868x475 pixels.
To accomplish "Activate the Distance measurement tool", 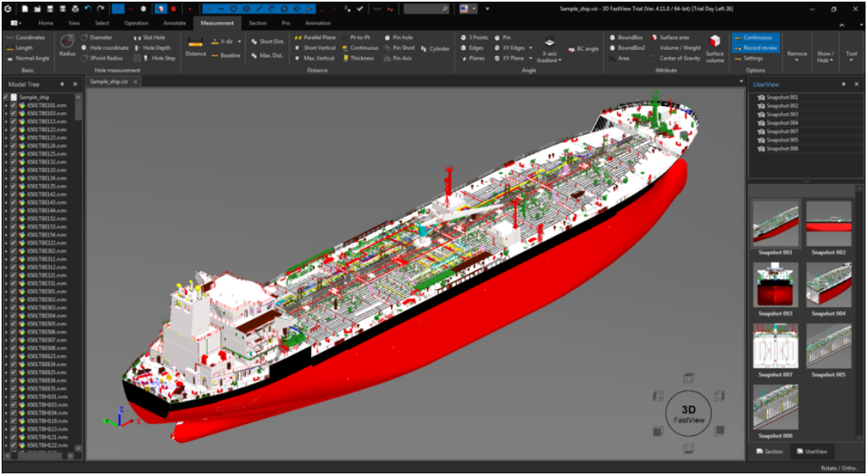I will [195, 45].
